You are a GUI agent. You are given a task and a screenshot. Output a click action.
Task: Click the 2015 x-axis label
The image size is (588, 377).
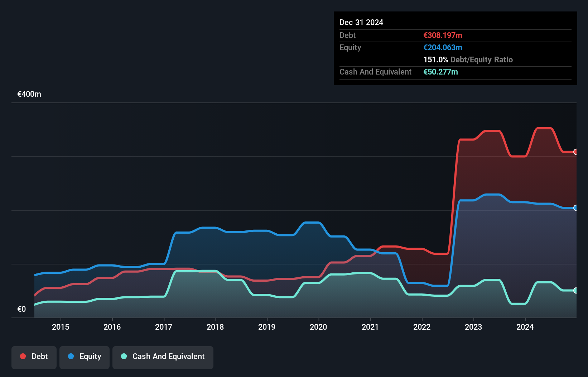tap(61, 327)
